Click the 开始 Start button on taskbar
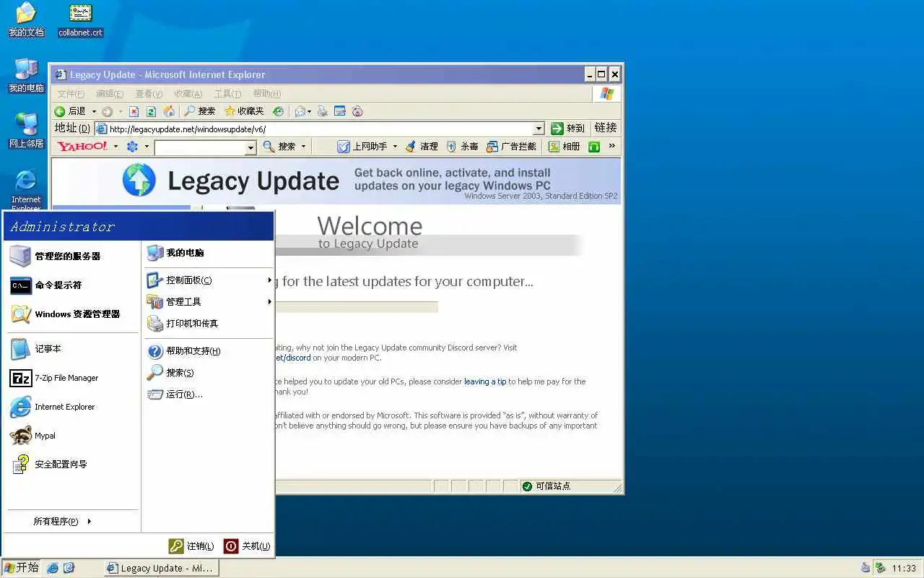Screen dimensions: 924x578 tap(21, 568)
